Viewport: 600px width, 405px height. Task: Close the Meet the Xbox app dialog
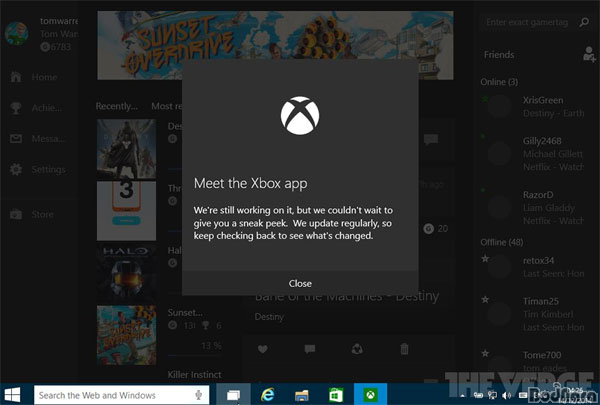300,283
